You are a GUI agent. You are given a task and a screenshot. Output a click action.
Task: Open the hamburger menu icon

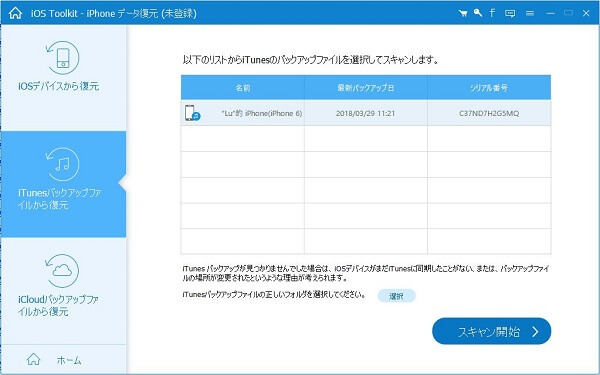click(530, 13)
